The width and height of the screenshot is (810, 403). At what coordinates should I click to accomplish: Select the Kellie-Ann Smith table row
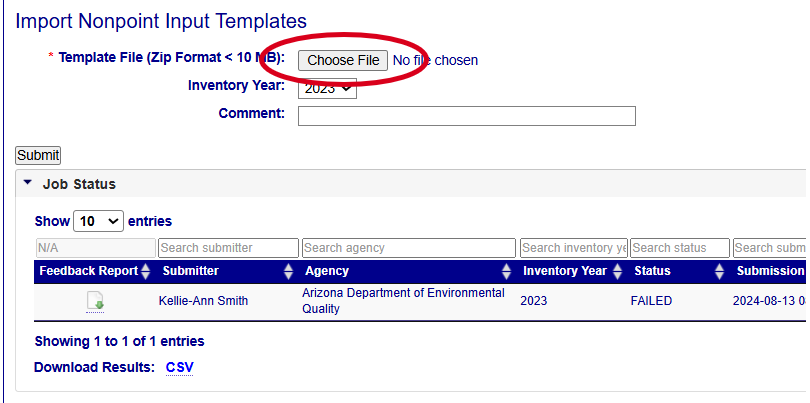coord(420,302)
